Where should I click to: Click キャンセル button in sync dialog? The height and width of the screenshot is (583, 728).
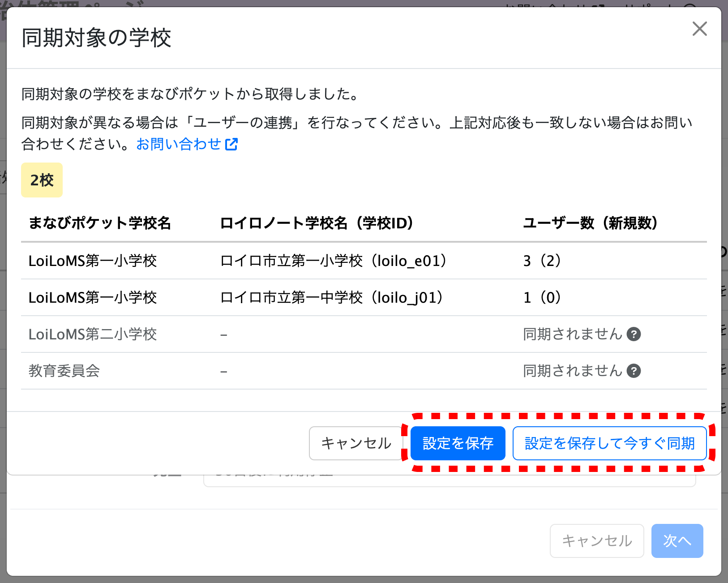click(x=356, y=443)
